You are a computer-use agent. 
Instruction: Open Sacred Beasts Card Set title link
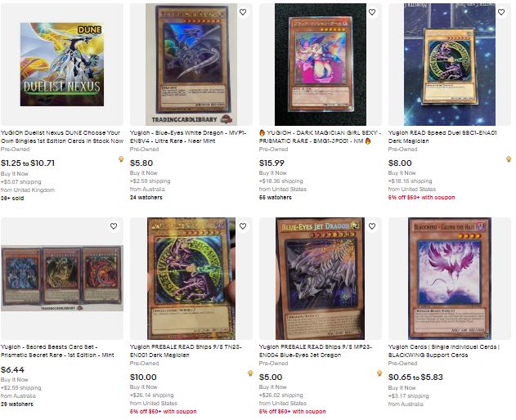[x=57, y=351]
